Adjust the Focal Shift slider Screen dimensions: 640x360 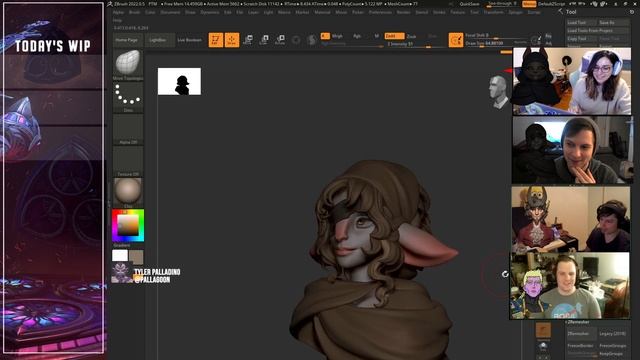click(x=496, y=36)
